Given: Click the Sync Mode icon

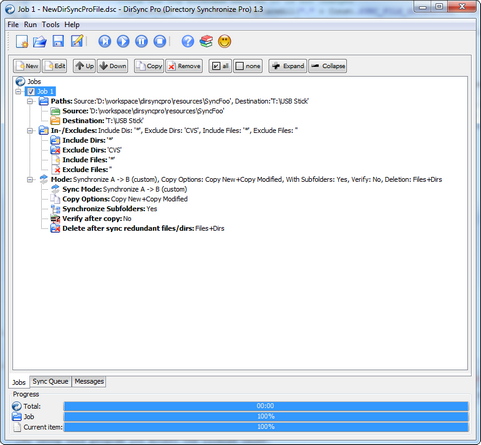Looking at the screenshot, I should coord(55,189).
